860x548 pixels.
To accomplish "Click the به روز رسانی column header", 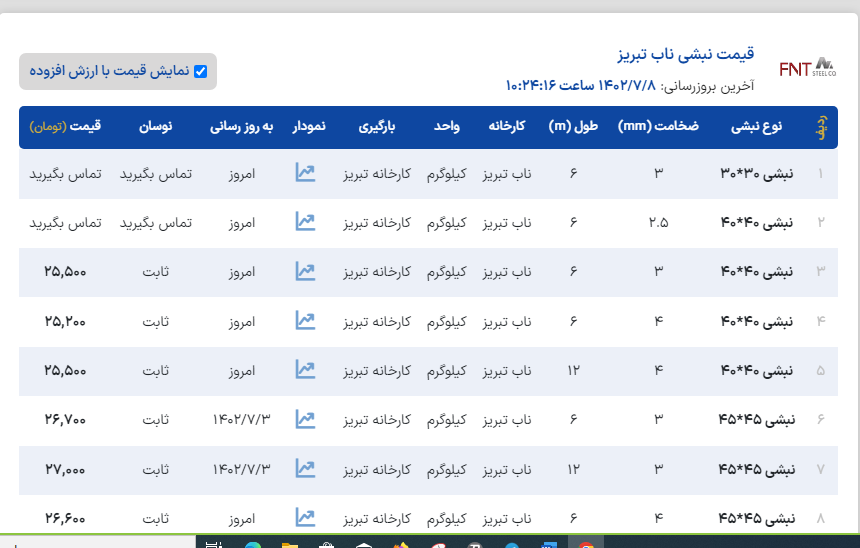I will (242, 127).
